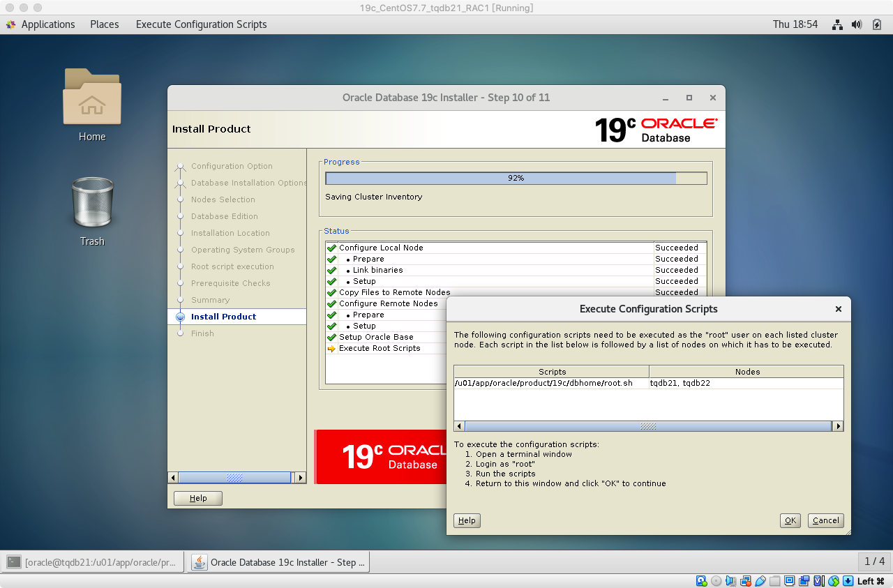This screenshot has height=588, width=893.
Task: Close the Execute Configuration Scripts dialog
Action: pos(838,309)
